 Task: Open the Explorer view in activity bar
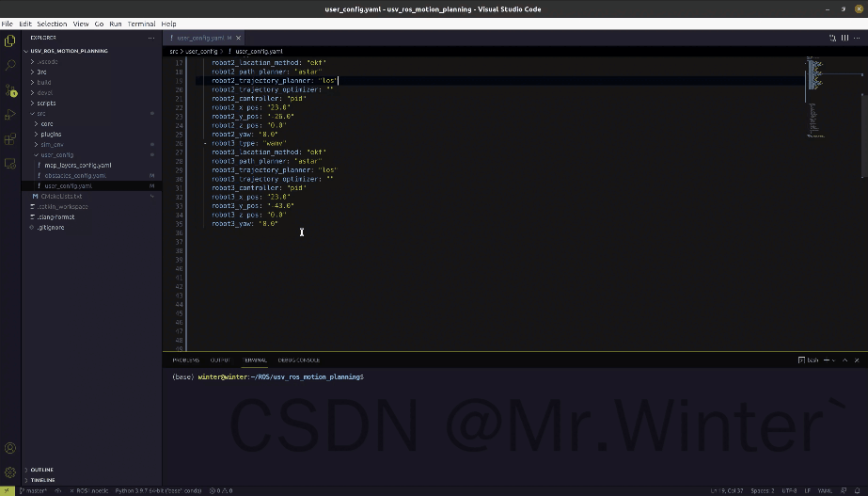10,40
